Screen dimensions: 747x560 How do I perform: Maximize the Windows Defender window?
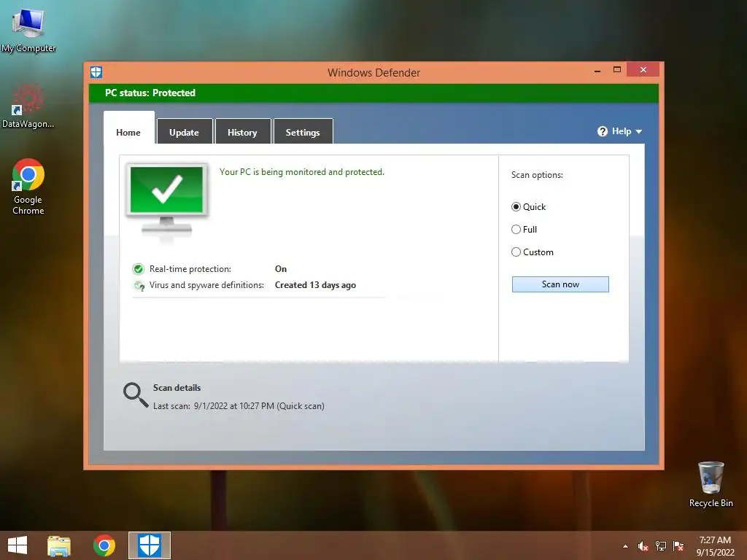coord(617,69)
